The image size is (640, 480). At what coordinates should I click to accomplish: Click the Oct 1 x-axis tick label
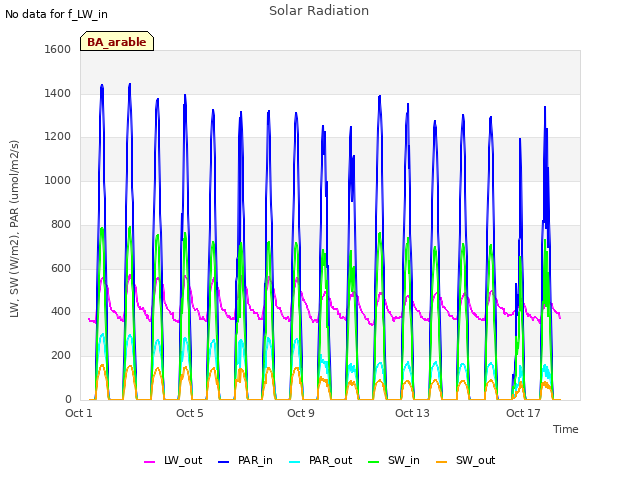[x=79, y=413]
